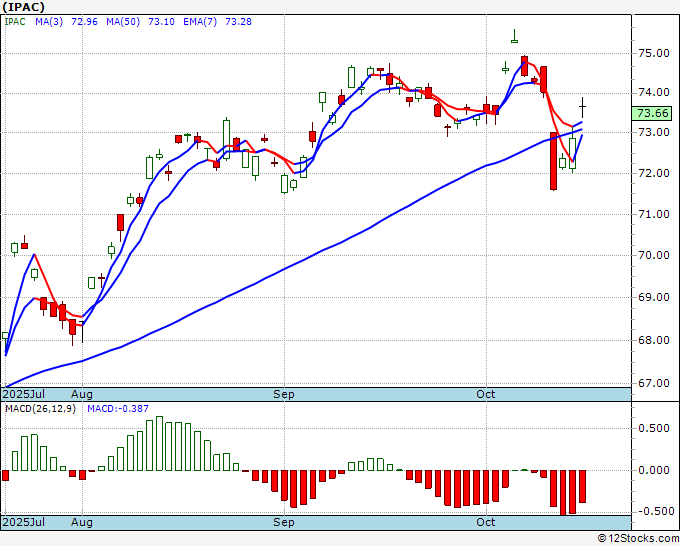This screenshot has height=546, width=680.
Task: Click the 75.00 price axis label
Action: tap(654, 53)
